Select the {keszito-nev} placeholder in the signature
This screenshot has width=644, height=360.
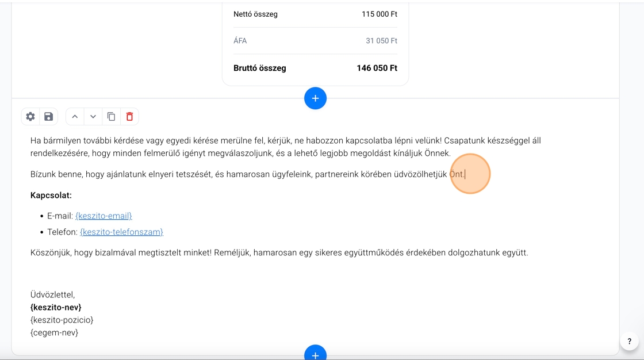point(56,307)
